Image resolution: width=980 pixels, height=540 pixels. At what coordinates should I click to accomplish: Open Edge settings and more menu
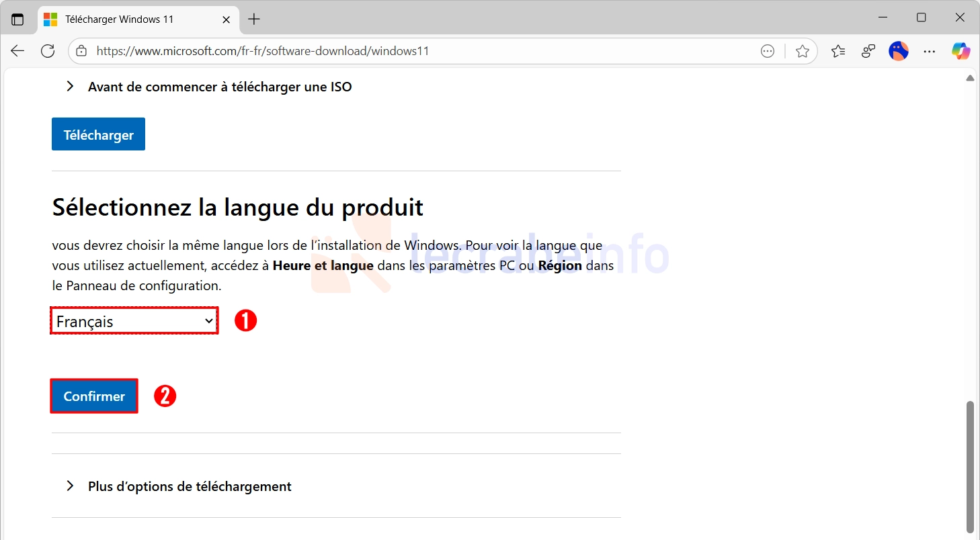(x=929, y=51)
